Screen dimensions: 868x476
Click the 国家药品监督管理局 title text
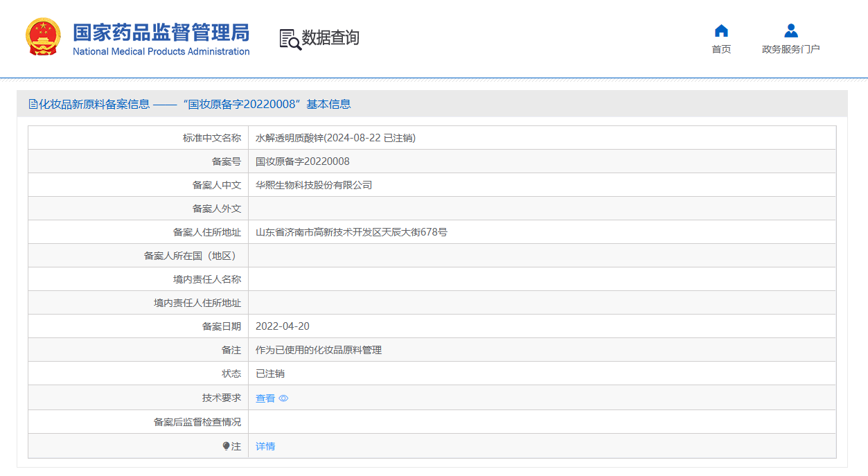click(161, 32)
